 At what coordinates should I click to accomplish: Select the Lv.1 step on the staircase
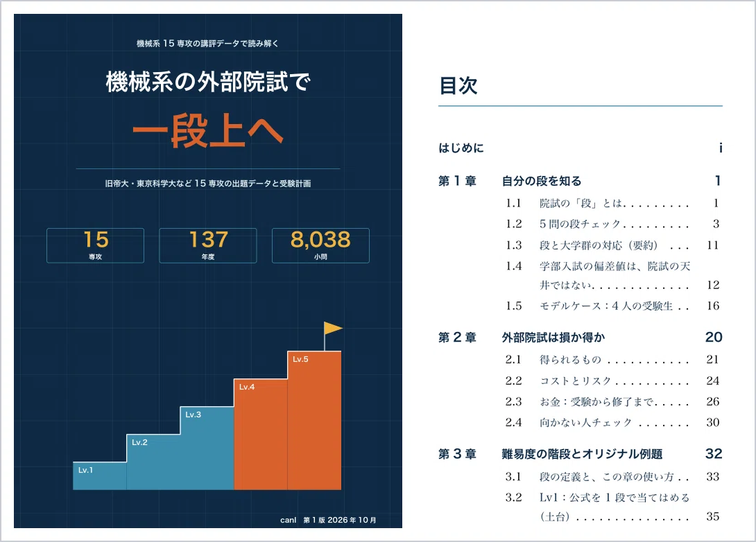pyautogui.click(x=100, y=476)
